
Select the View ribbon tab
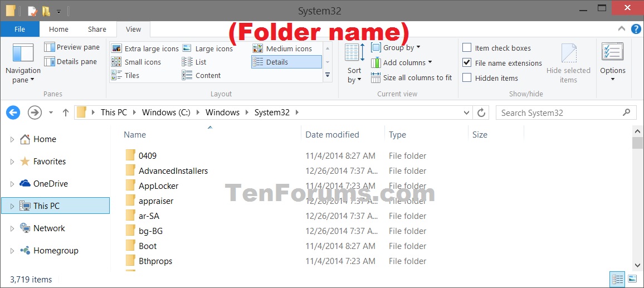coord(133,29)
